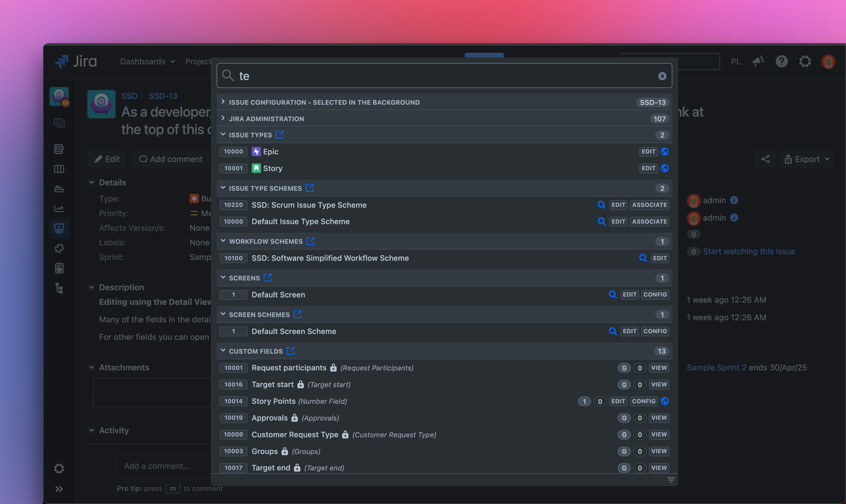The image size is (846, 504).
Task: Click EDIT for Default Issue Type Scheme
Action: click(618, 222)
